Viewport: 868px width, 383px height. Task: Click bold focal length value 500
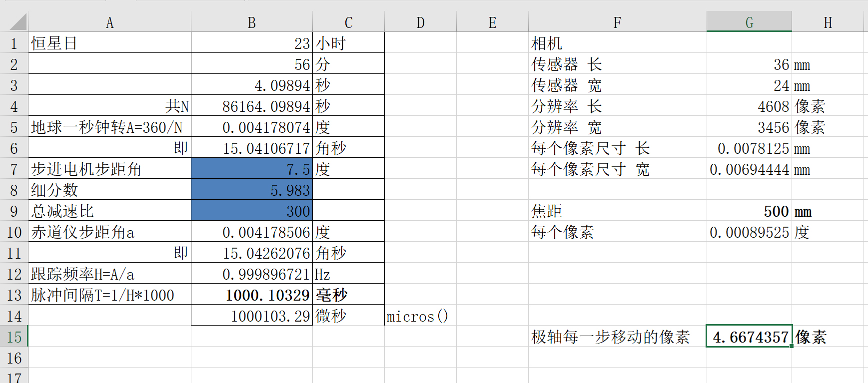[750, 211]
